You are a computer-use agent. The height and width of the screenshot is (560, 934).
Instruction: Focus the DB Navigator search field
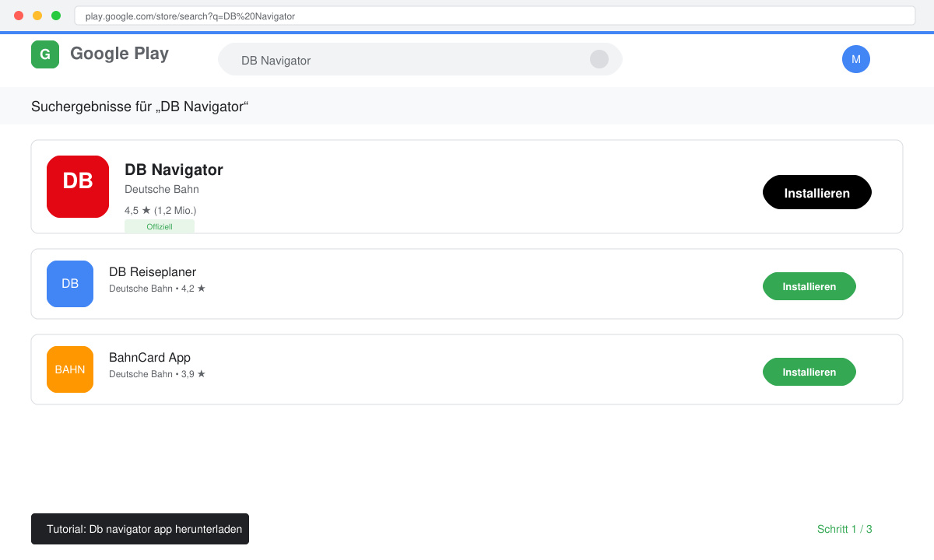point(420,59)
